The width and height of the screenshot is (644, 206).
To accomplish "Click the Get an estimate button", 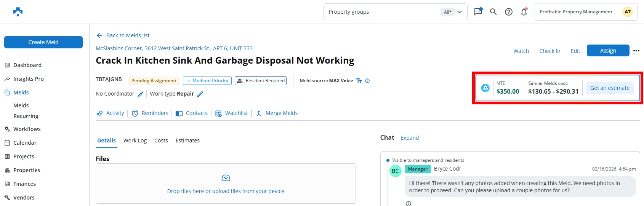I will (610, 88).
